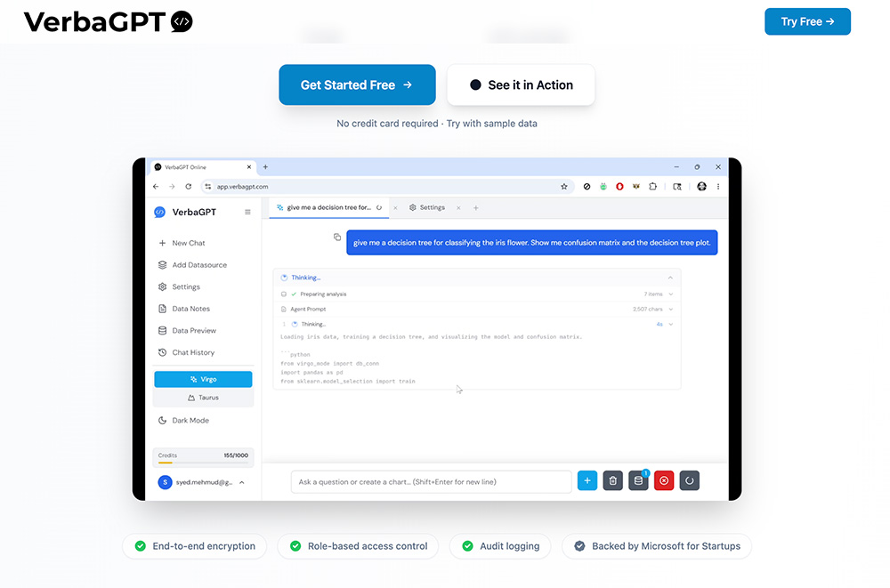
Task: Click Backed by Microsoft for Startups badge
Action: pyautogui.click(x=657, y=546)
